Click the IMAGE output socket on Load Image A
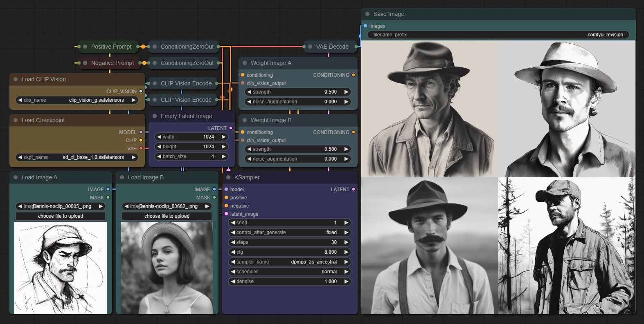Viewport: 644px width, 324px height. (x=108, y=189)
